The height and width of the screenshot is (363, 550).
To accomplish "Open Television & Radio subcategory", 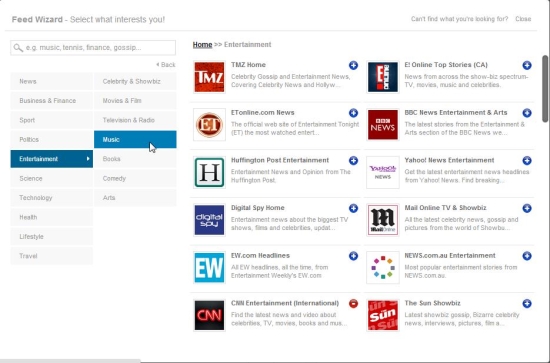I will [x=135, y=120].
